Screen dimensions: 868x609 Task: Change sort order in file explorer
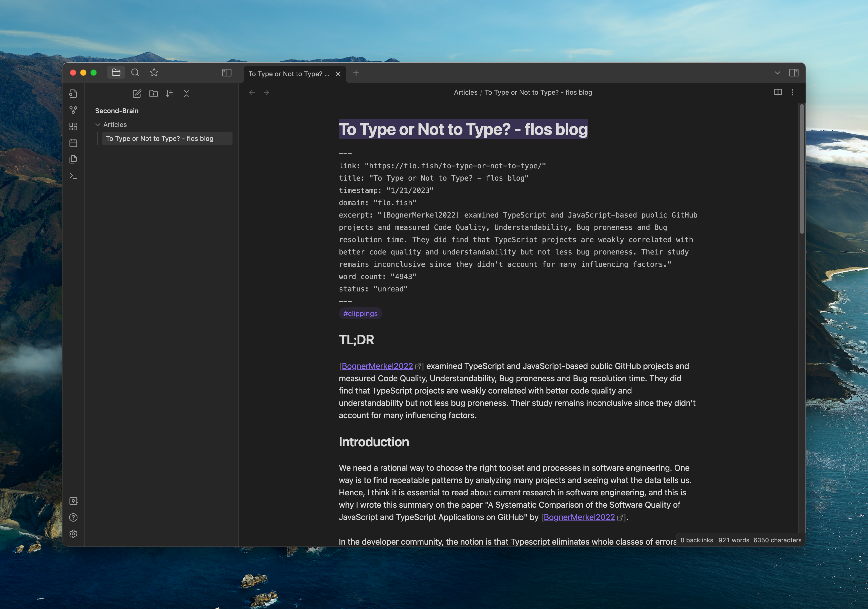[170, 93]
